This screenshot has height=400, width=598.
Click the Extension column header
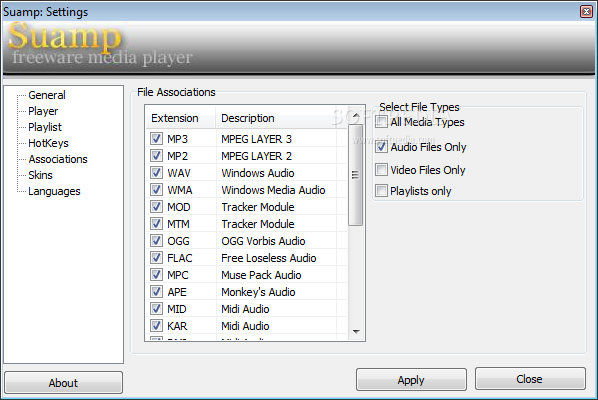click(x=181, y=118)
